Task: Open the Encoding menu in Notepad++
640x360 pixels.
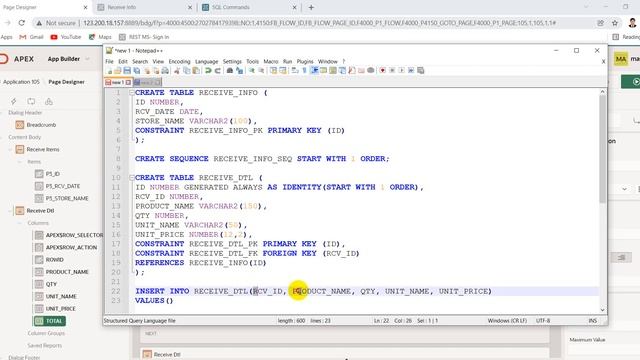Action: (180, 61)
